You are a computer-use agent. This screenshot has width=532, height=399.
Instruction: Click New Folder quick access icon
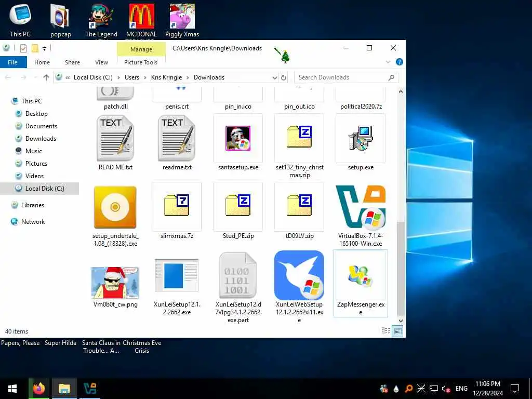pos(35,48)
